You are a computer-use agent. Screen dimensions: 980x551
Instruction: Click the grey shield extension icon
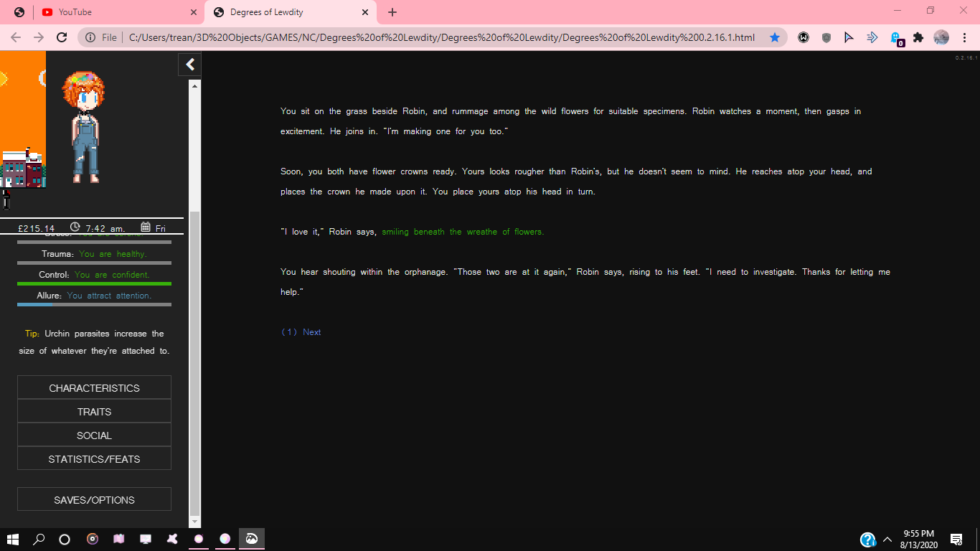[826, 37]
